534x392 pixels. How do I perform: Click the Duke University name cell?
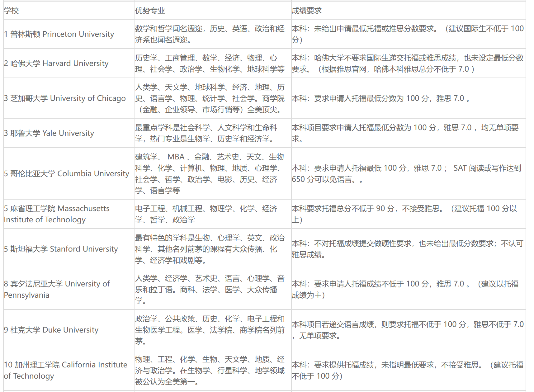click(51, 330)
